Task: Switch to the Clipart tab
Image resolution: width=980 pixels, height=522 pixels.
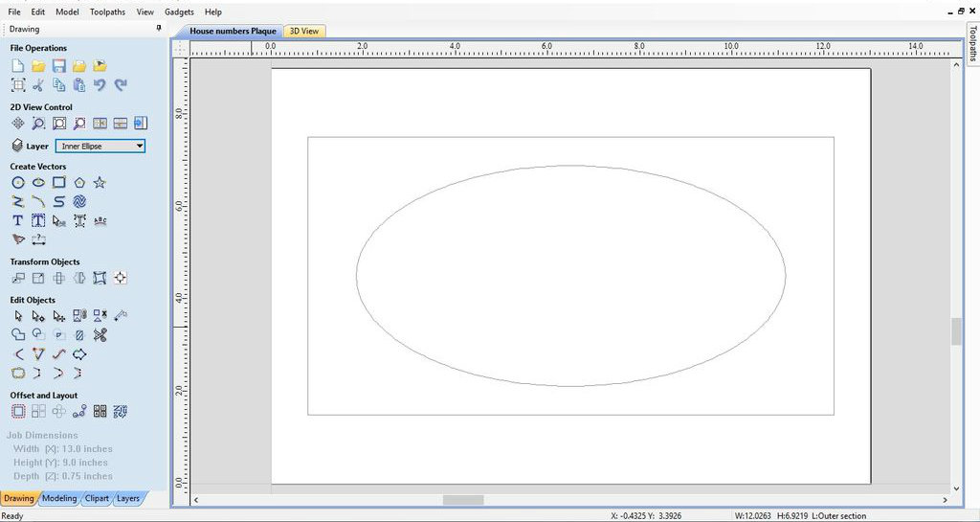Action: pyautogui.click(x=97, y=498)
